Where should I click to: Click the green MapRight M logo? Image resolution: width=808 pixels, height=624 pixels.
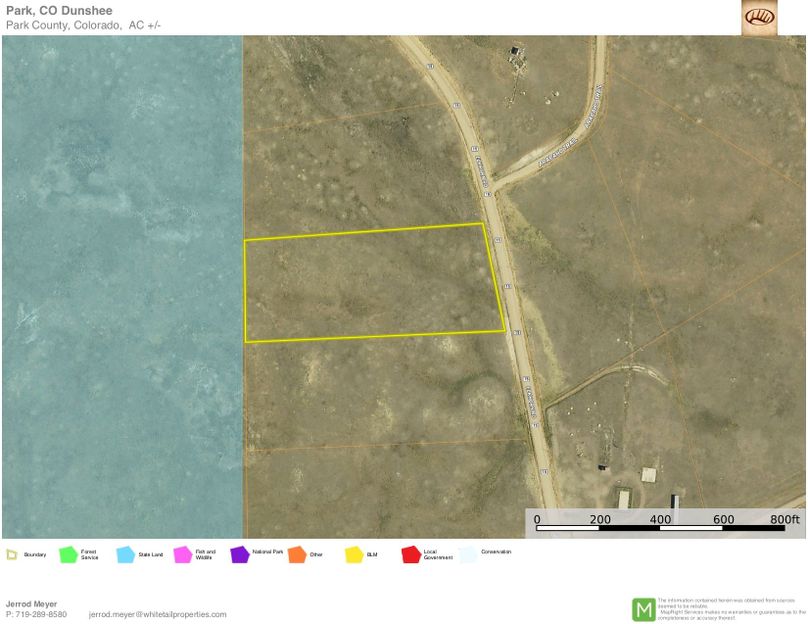(644, 609)
